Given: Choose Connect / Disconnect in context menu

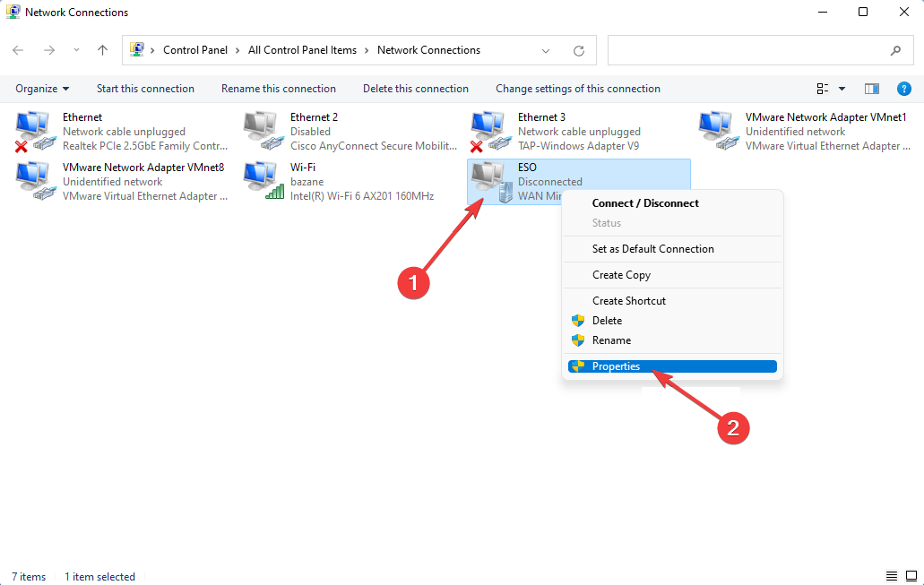Looking at the screenshot, I should point(645,203).
